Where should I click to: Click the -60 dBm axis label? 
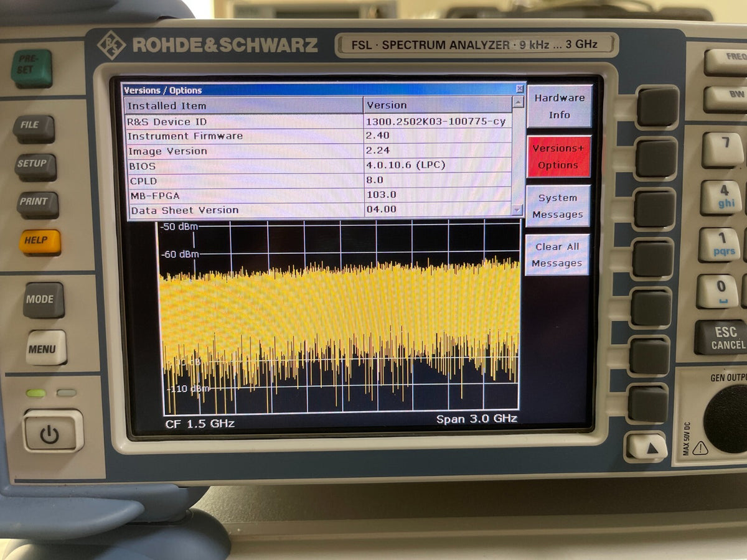pyautogui.click(x=179, y=254)
